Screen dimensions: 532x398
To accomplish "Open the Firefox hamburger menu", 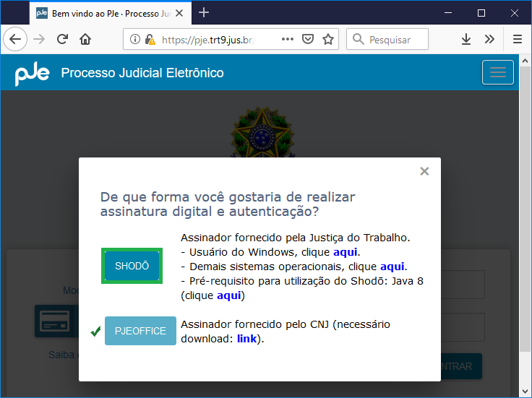I will point(517,39).
